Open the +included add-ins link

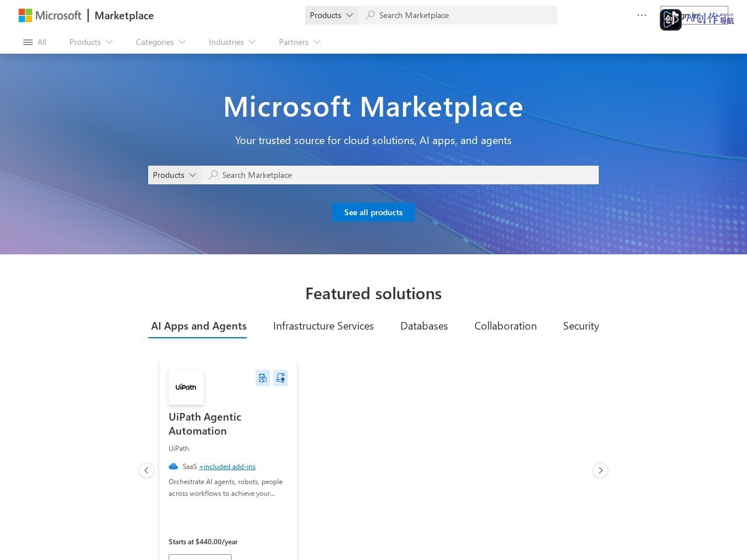click(x=227, y=467)
